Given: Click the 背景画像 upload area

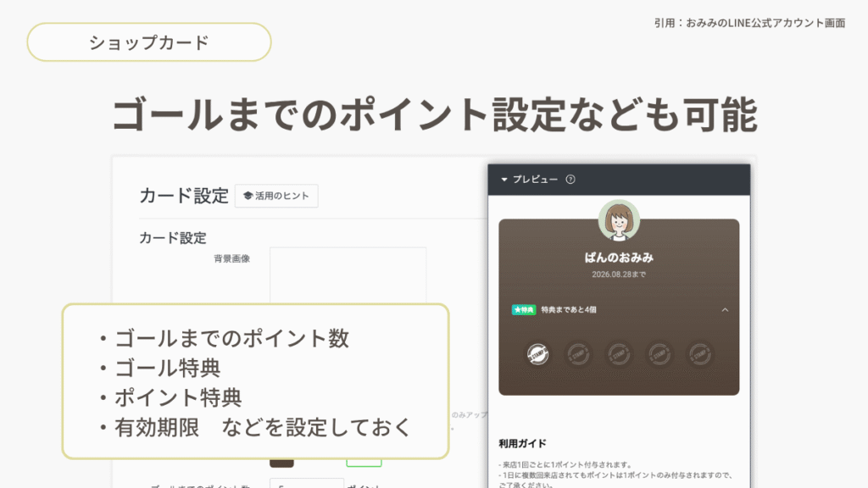Looking at the screenshot, I should pyautogui.click(x=348, y=275).
